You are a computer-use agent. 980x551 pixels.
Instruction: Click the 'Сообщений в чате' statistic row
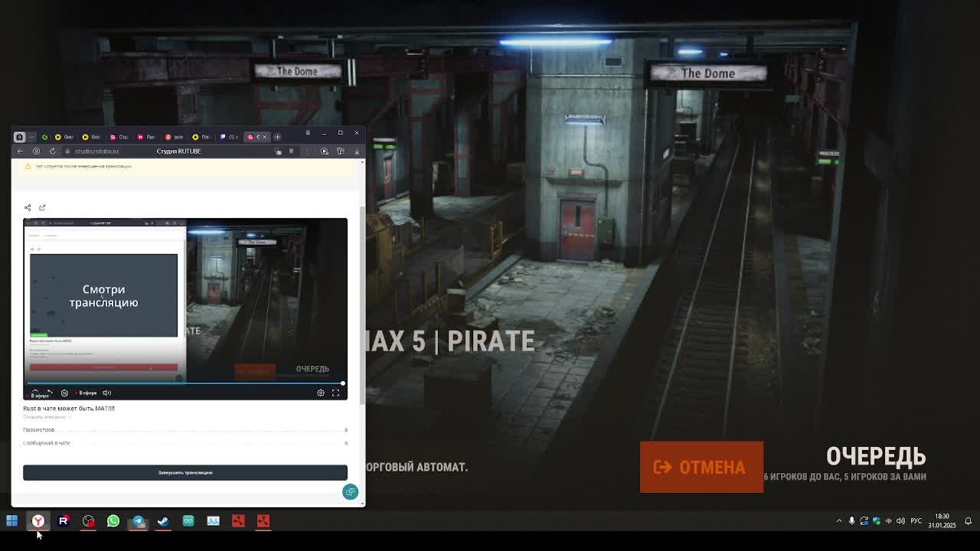pos(185,443)
